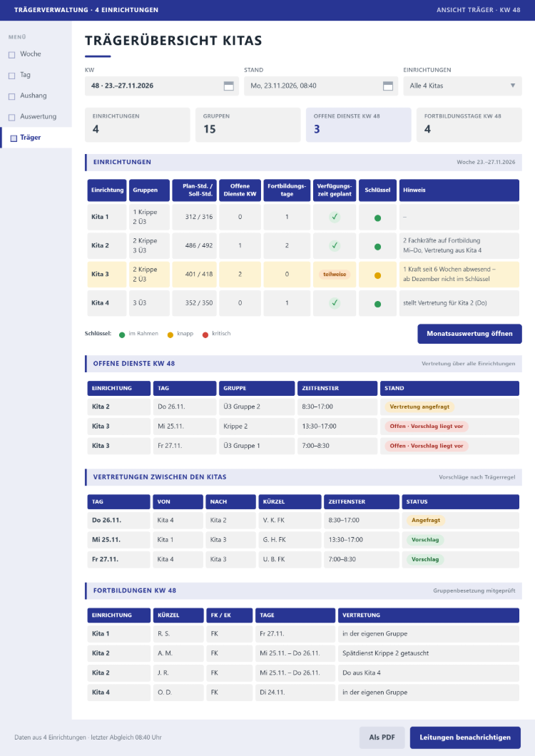The width and height of the screenshot is (535, 756).
Task: Click Leitungen benachrichtigen
Action: click(465, 737)
